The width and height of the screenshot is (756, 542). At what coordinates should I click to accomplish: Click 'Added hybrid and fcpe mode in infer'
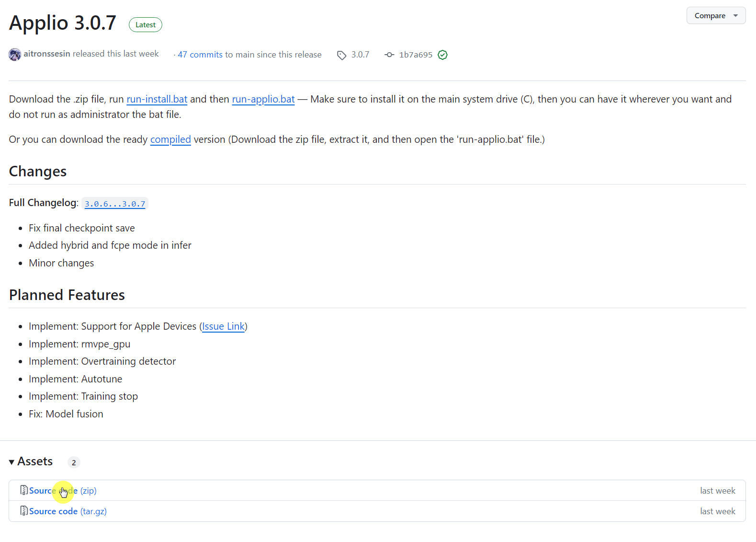(110, 245)
